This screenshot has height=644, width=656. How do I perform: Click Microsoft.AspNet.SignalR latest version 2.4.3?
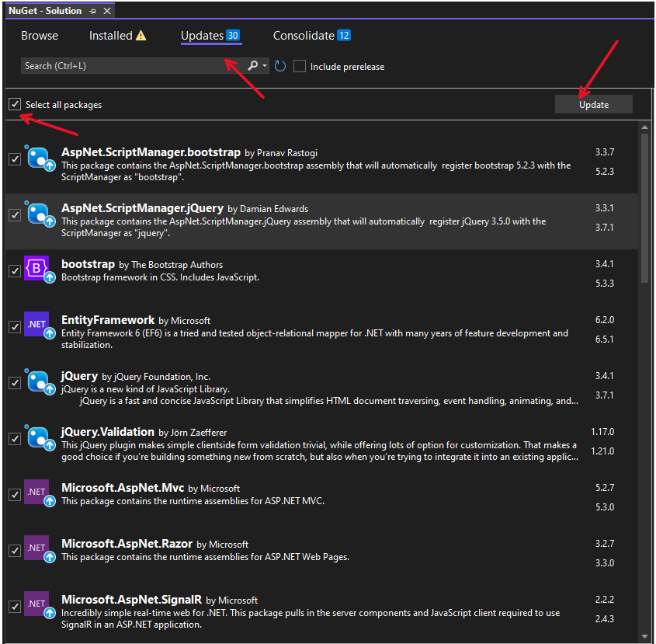[x=605, y=619]
